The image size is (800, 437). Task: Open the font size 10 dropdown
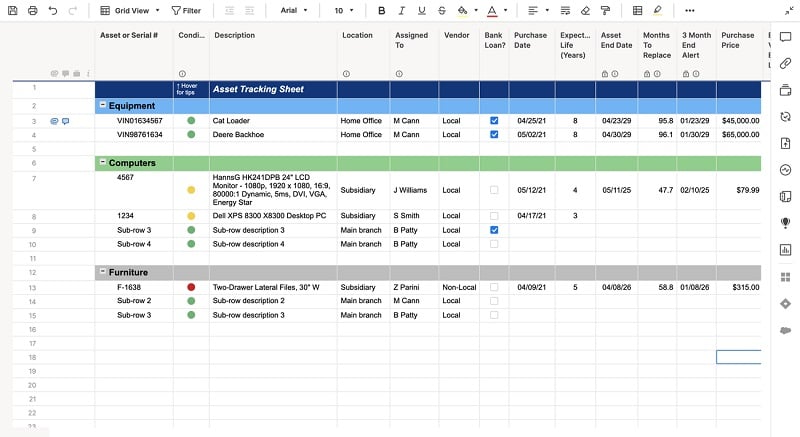pos(344,10)
